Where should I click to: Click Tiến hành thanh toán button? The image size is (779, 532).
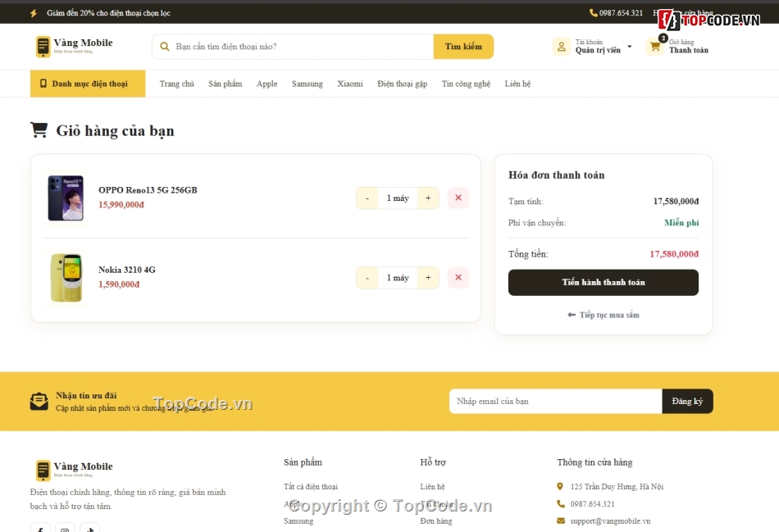point(604,282)
